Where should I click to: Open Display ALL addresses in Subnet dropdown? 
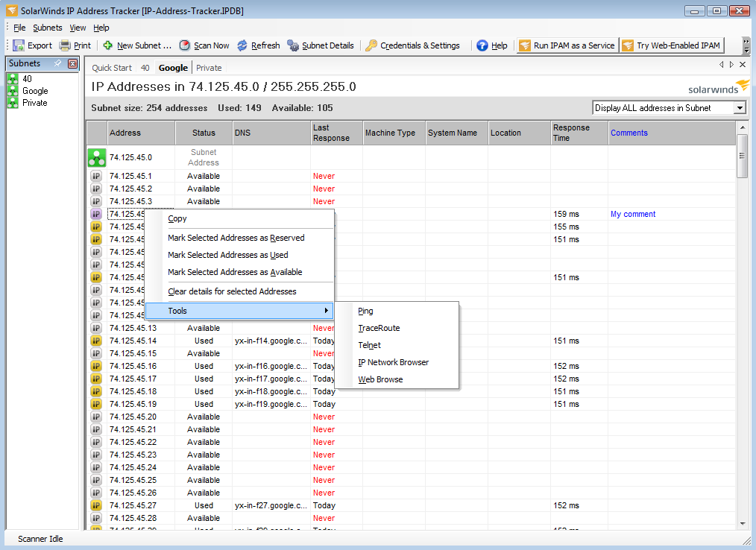pos(740,108)
